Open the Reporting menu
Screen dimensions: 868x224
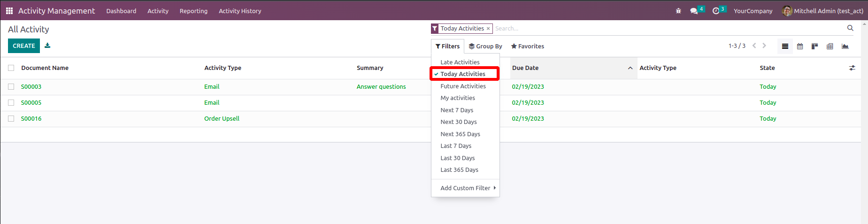(x=193, y=11)
